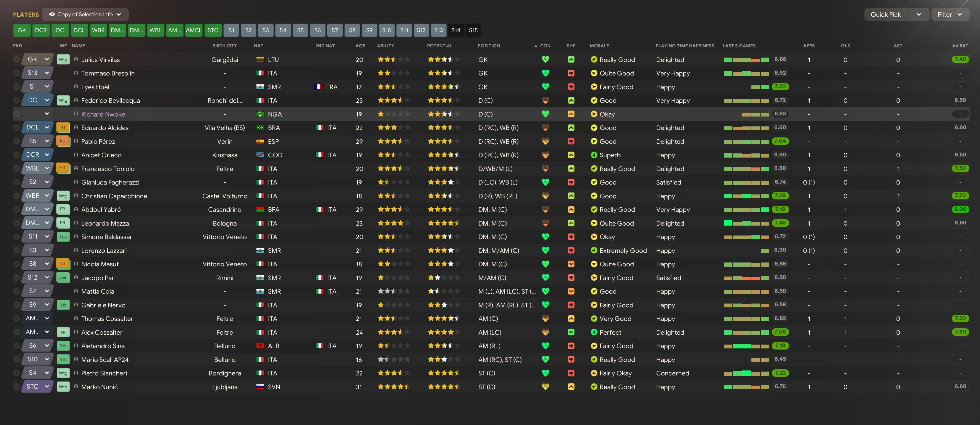Click Abdoul Yabré's PR status icon
The height and width of the screenshot is (425, 980).
click(x=63, y=209)
